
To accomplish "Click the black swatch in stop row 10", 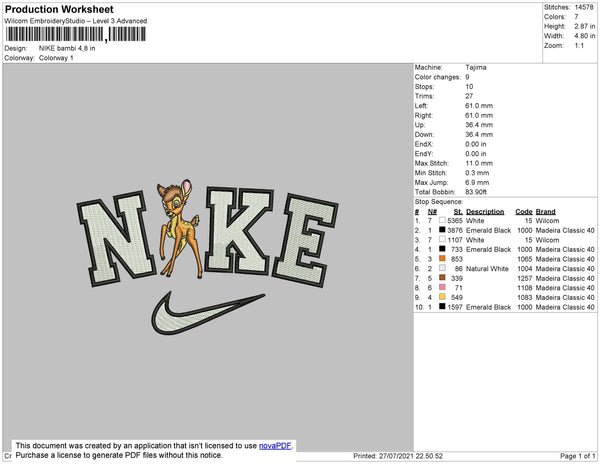I will 442,306.
